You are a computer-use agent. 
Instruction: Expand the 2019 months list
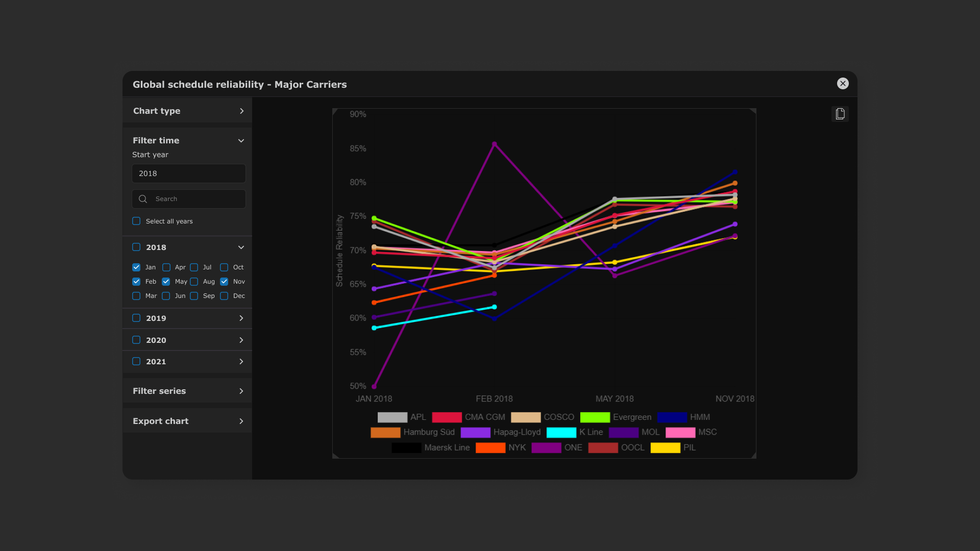(x=241, y=318)
